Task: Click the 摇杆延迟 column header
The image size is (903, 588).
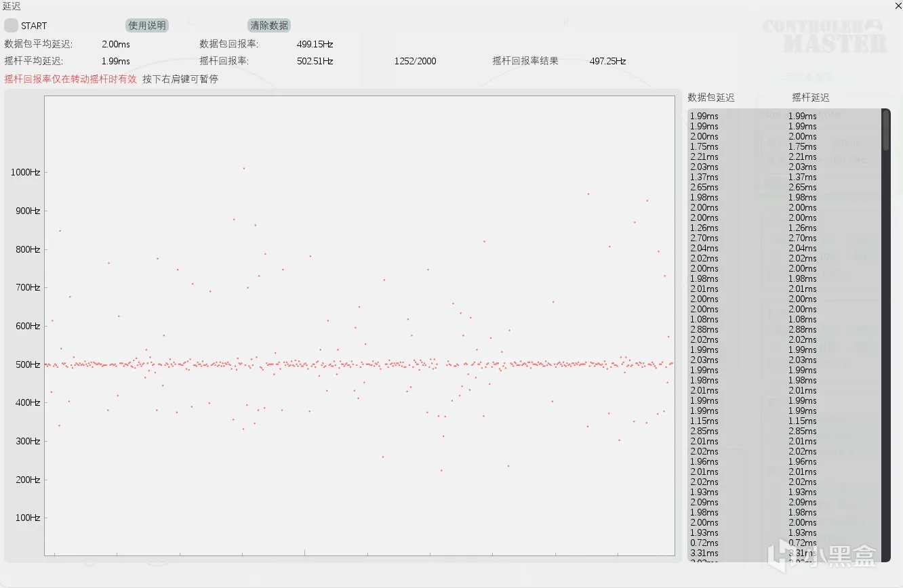Action: (811, 98)
